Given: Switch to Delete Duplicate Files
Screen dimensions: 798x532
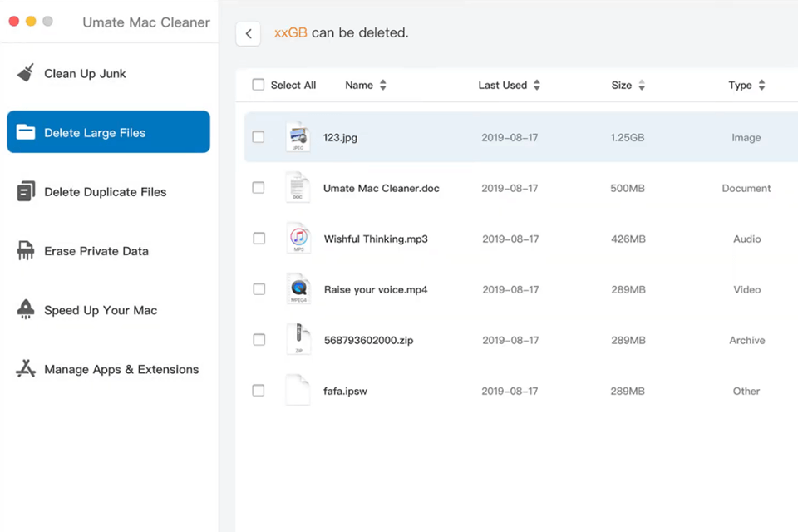Looking at the screenshot, I should tap(105, 192).
